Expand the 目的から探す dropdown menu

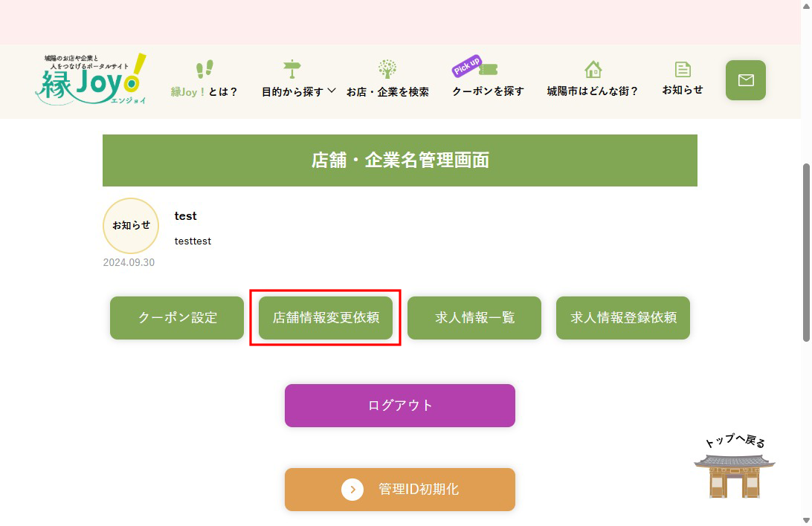pos(297,91)
